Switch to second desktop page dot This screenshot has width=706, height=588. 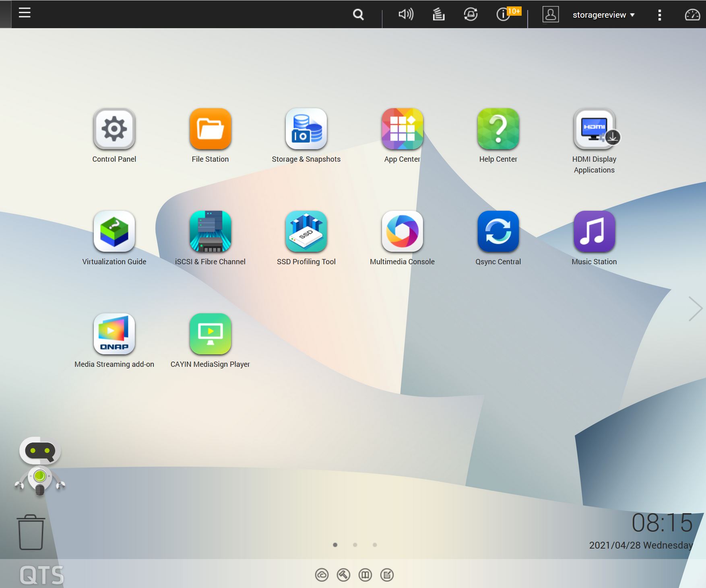click(355, 545)
